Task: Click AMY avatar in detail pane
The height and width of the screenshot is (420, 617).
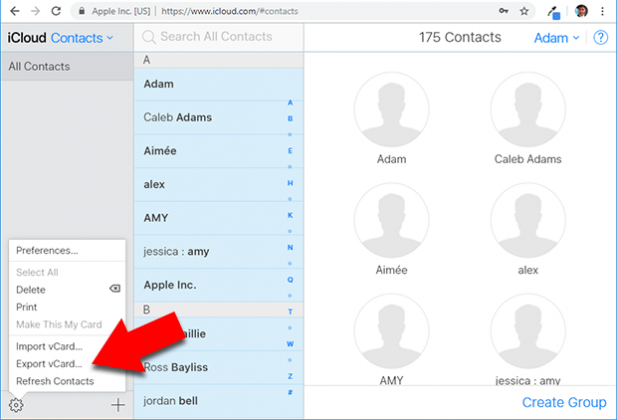Action: (391, 331)
